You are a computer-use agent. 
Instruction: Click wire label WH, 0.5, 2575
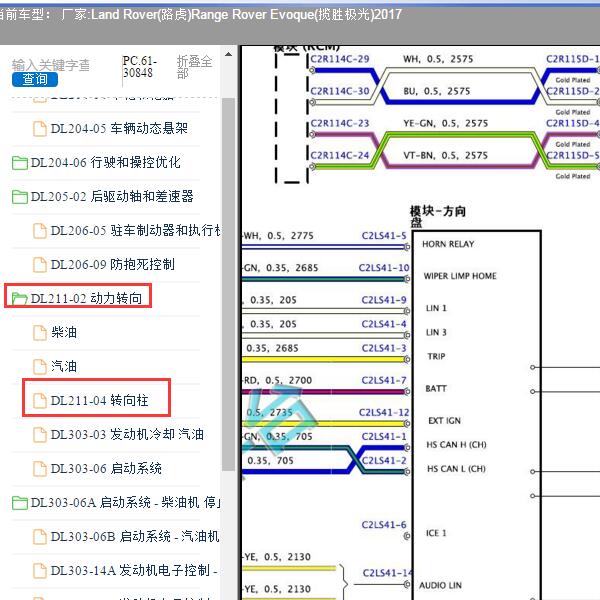[438, 59]
